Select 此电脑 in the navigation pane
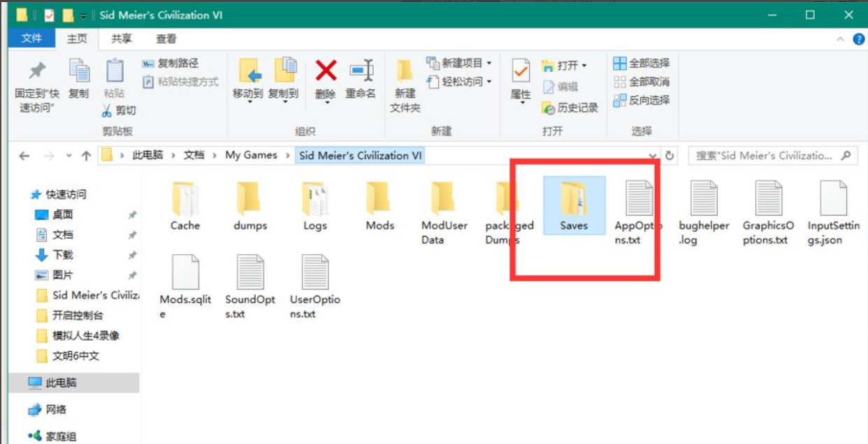Screen dimensions: 868x444 (74, 383)
